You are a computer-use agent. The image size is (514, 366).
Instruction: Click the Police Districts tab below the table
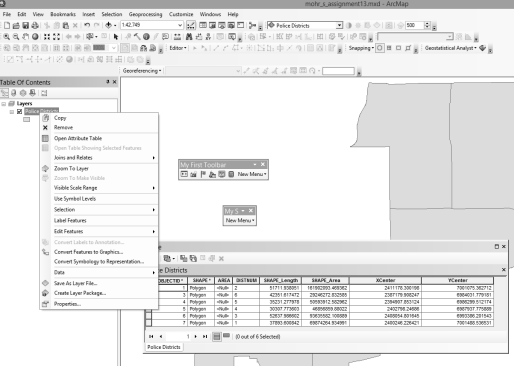coord(164,347)
